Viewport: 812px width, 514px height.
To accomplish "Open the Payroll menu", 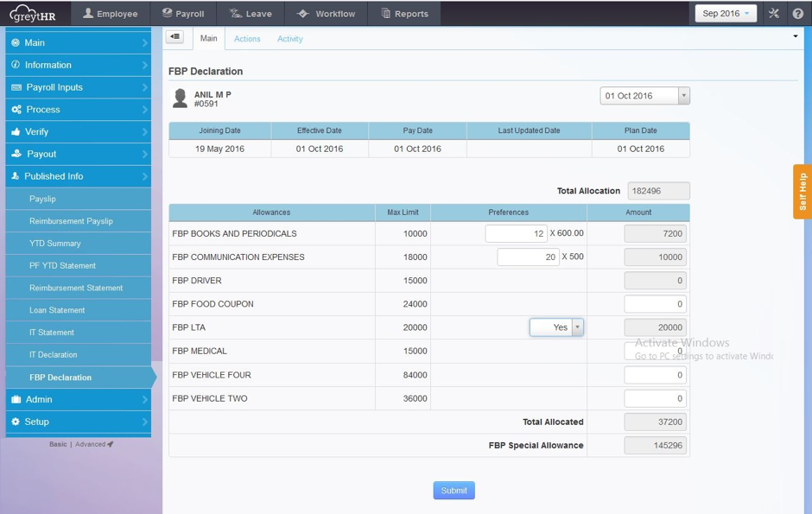I will 183,14.
